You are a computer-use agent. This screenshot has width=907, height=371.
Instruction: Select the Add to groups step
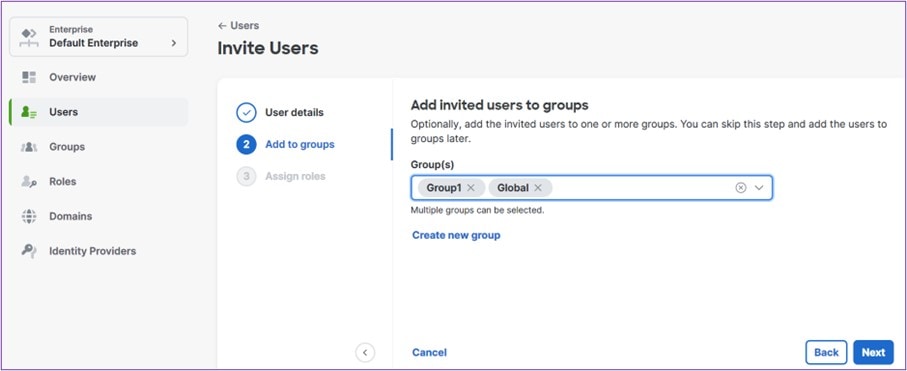(286, 145)
